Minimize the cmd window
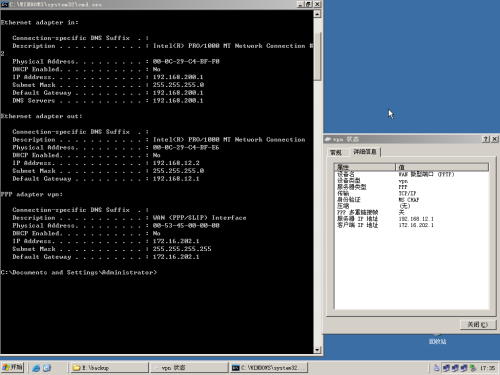 (x=300, y=4)
